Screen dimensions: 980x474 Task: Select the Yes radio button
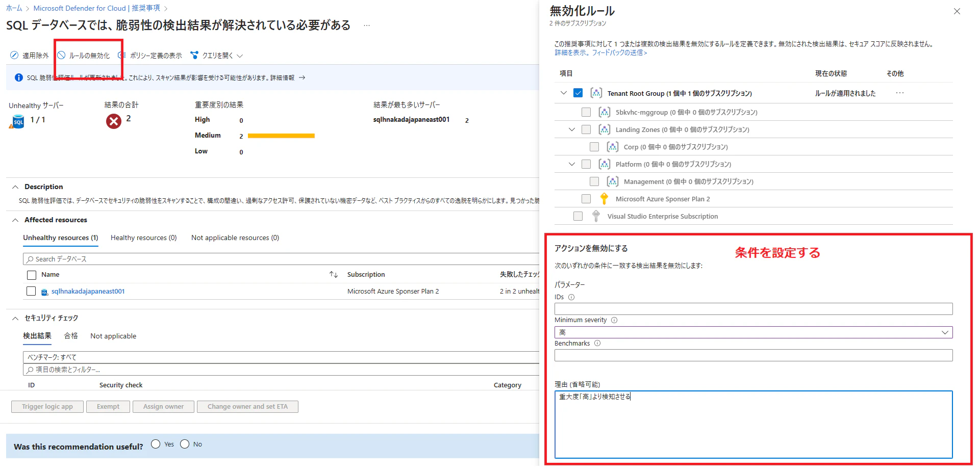[x=156, y=444]
